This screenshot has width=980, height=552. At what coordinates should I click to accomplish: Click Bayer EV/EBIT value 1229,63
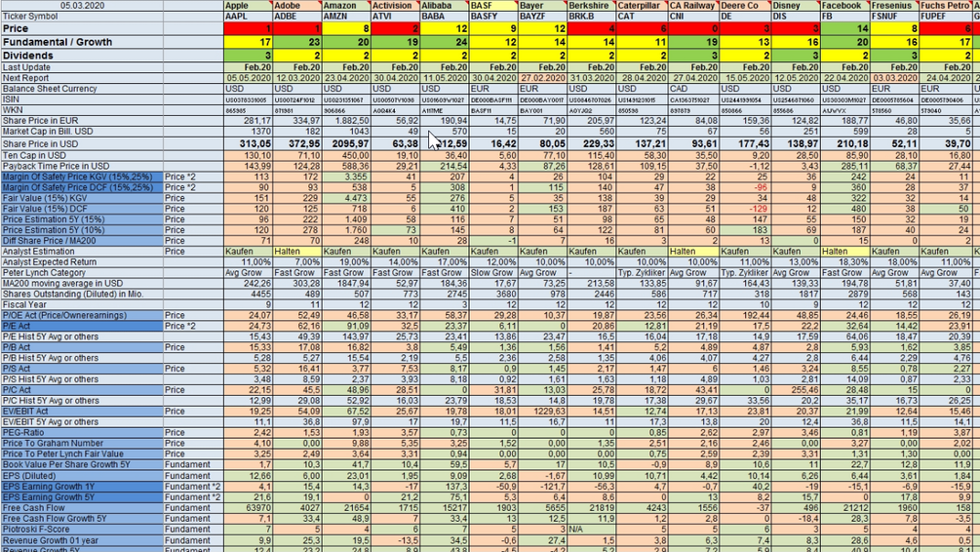coord(543,412)
